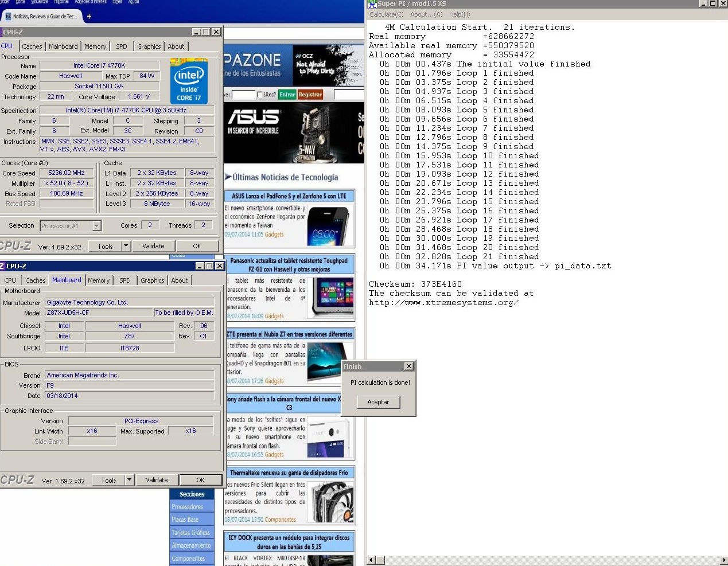Click the green Entrar login button

click(287, 95)
